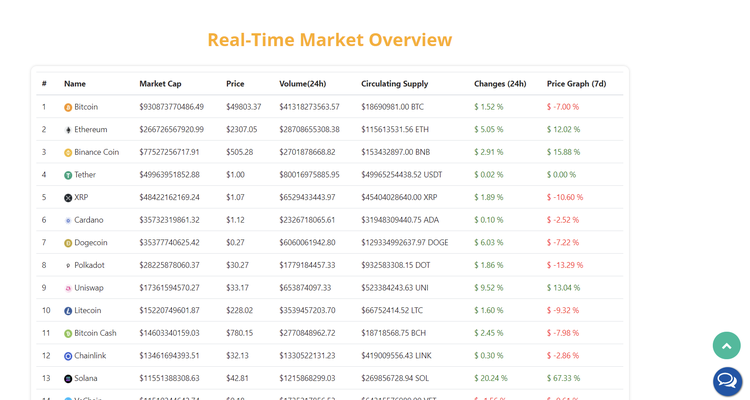Click Cardano price $1.12

pos(235,220)
